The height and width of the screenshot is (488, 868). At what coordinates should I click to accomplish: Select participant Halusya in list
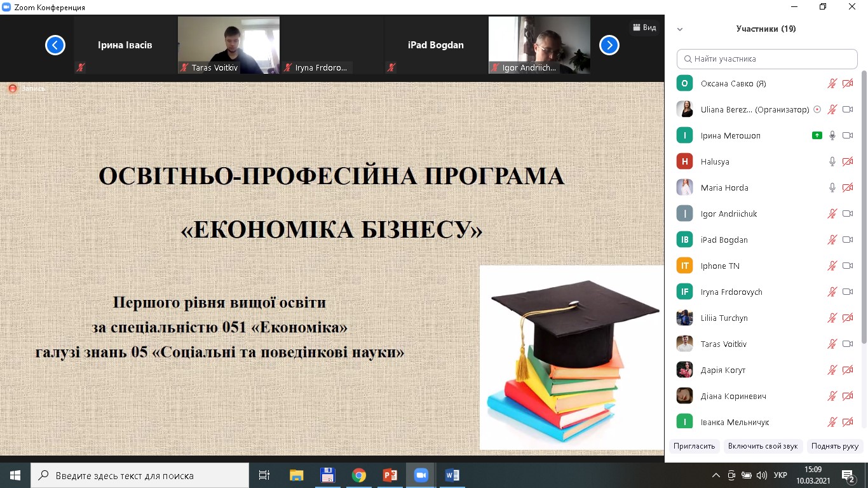click(766, 161)
